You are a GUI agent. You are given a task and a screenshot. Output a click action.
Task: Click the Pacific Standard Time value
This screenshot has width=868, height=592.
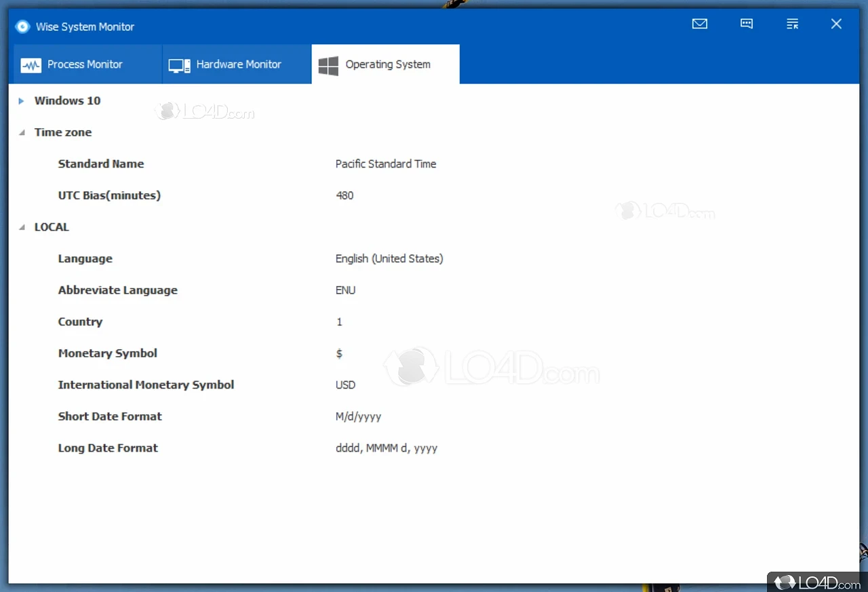click(385, 164)
